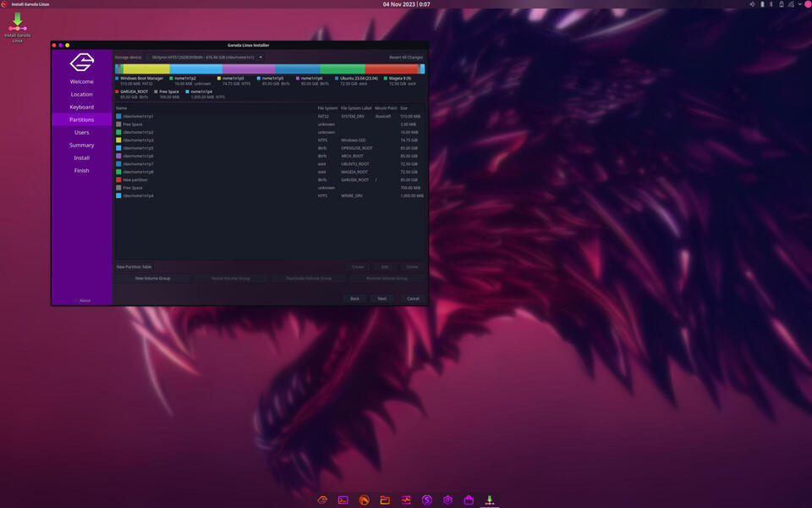Open the orange web browser dock icon
The image size is (812, 508).
[364, 500]
